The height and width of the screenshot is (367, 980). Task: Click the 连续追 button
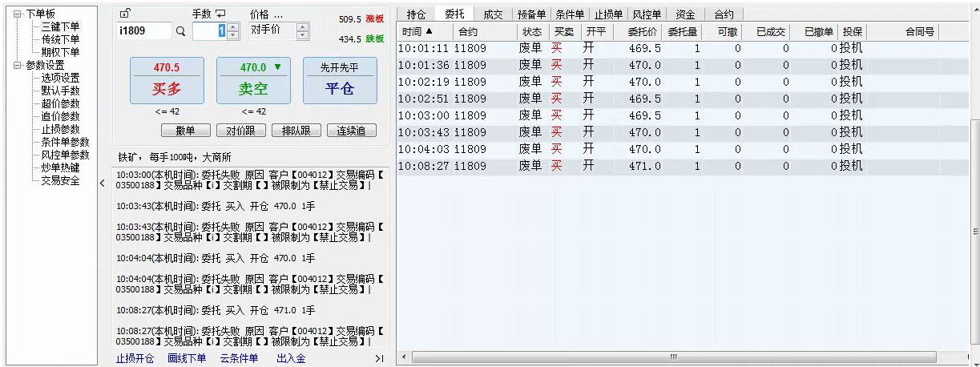pos(351,131)
